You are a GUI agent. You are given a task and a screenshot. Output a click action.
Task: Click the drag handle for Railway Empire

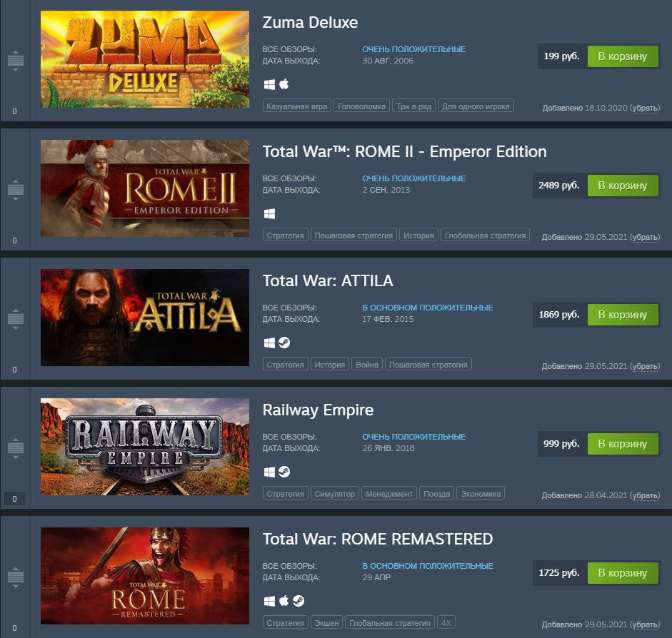16,448
